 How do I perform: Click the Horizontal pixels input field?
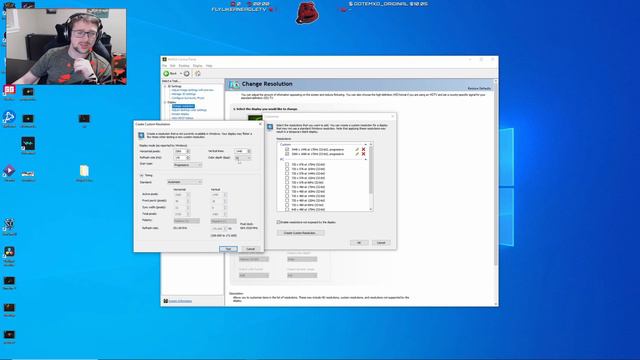[180, 151]
